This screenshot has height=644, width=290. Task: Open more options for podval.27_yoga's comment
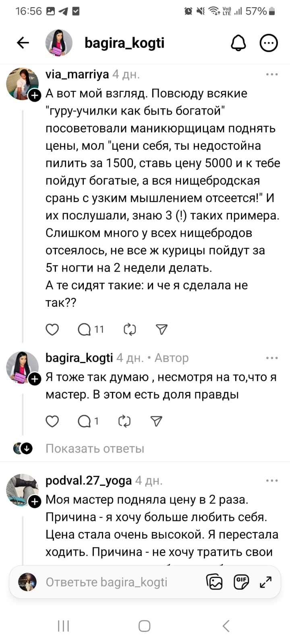tap(272, 480)
